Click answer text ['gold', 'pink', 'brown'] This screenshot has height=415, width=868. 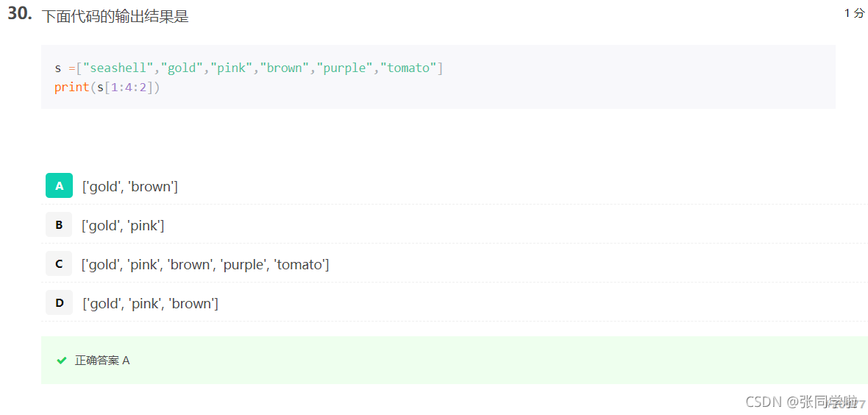click(x=150, y=304)
